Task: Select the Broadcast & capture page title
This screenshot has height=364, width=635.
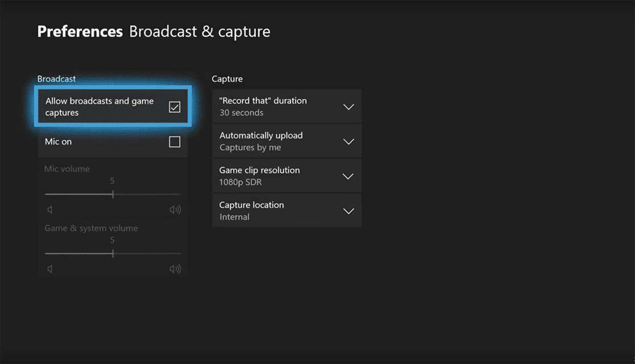Action: pos(200,31)
